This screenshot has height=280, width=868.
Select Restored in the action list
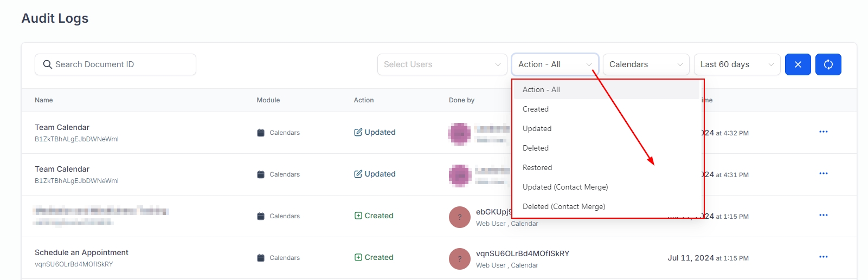[x=537, y=167]
